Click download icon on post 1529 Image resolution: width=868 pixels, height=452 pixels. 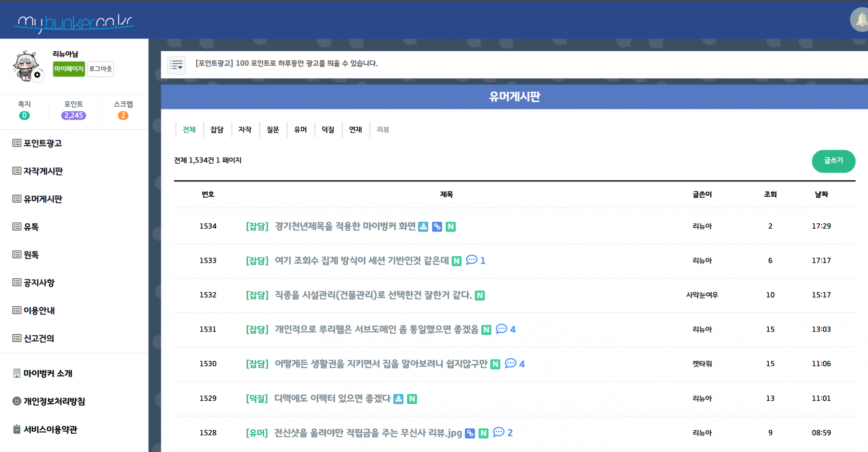(398, 399)
